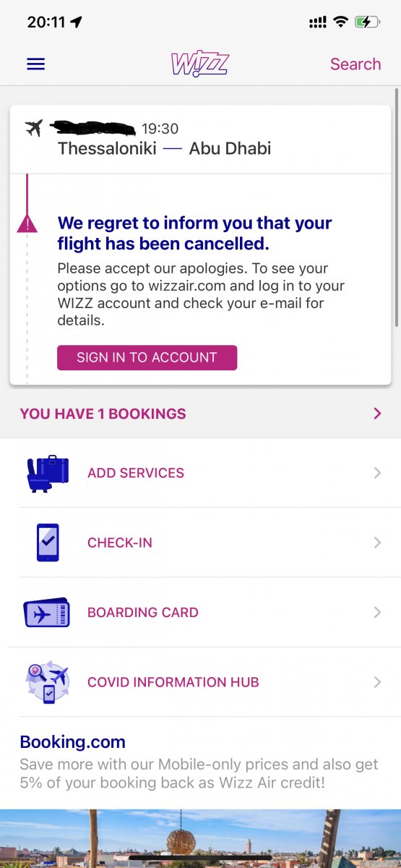Click the airplane icon beside flight time

[x=34, y=128]
